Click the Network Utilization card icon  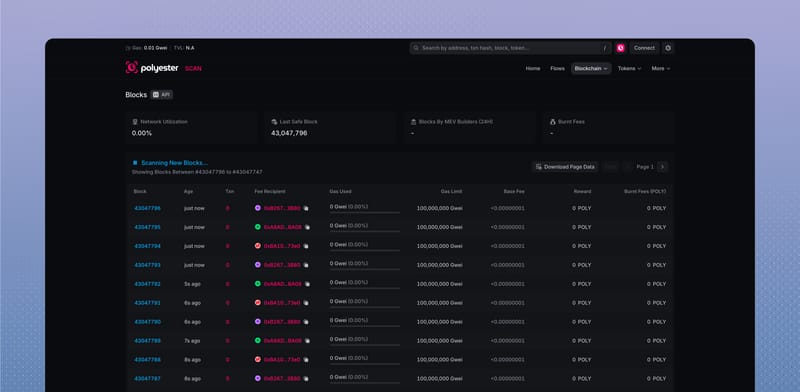click(135, 122)
